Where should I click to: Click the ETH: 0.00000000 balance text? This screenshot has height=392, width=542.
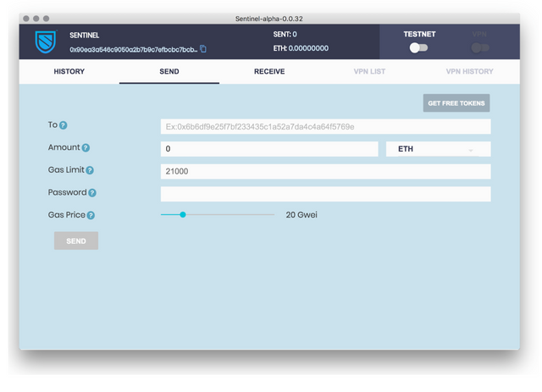pos(301,48)
